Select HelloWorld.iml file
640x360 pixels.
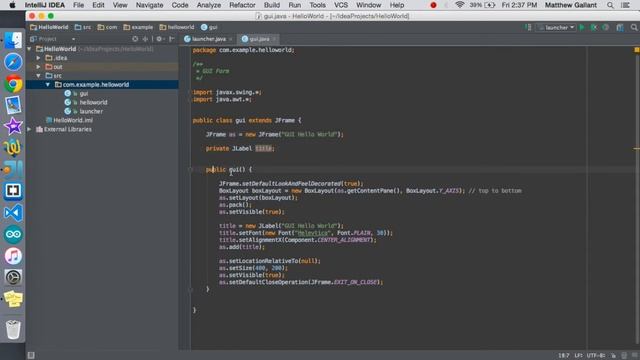[x=69, y=120]
